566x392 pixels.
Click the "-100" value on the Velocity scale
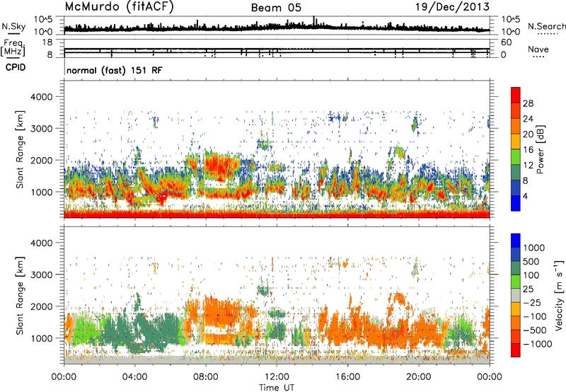[534, 316]
